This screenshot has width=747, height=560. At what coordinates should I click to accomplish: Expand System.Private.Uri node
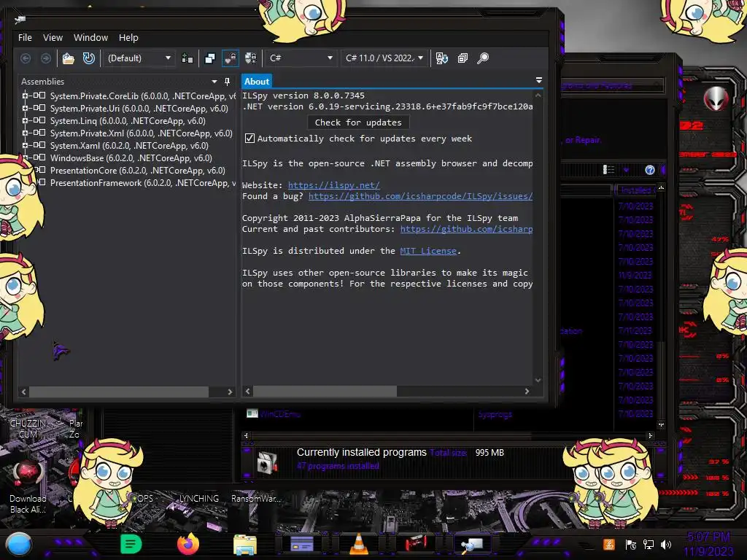tap(25, 108)
